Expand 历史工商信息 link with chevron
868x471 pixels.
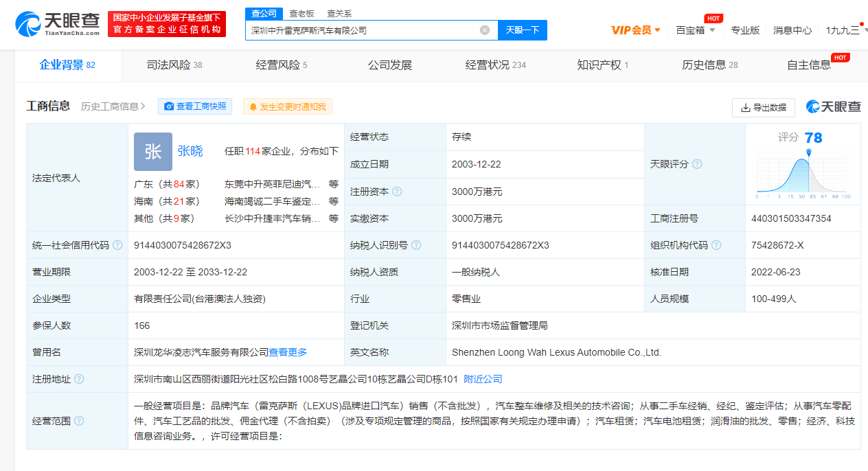click(113, 106)
